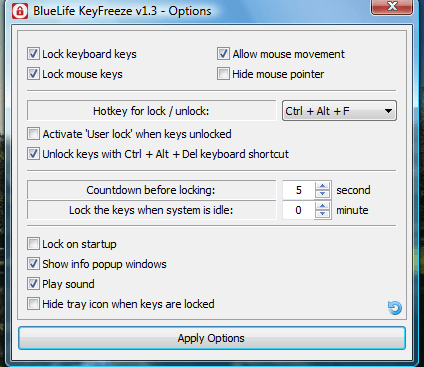The width and height of the screenshot is (424, 367).
Task: Increase idle lock minutes with up arrow
Action: click(322, 206)
